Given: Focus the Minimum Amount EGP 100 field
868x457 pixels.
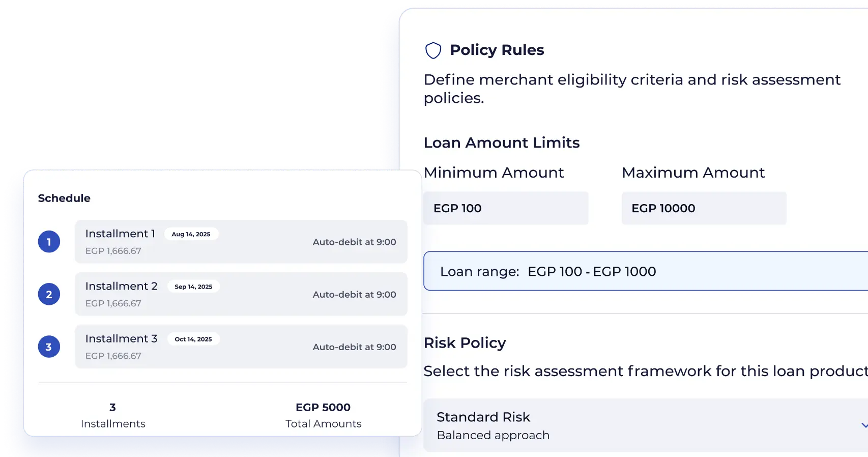Looking at the screenshot, I should 506,208.
